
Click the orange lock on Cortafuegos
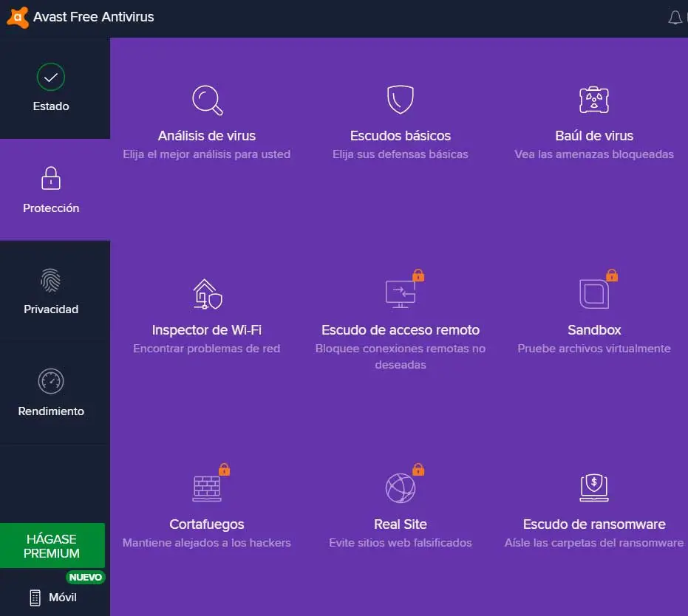click(x=224, y=470)
